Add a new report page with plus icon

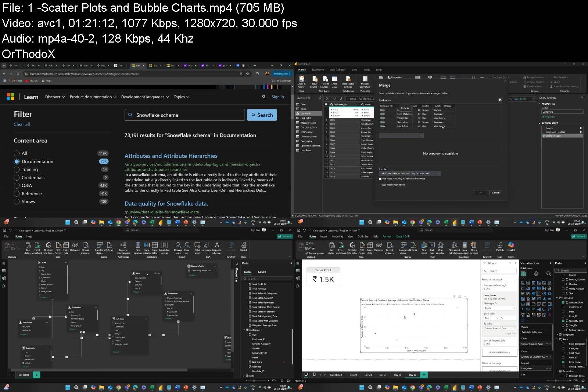tap(424, 375)
